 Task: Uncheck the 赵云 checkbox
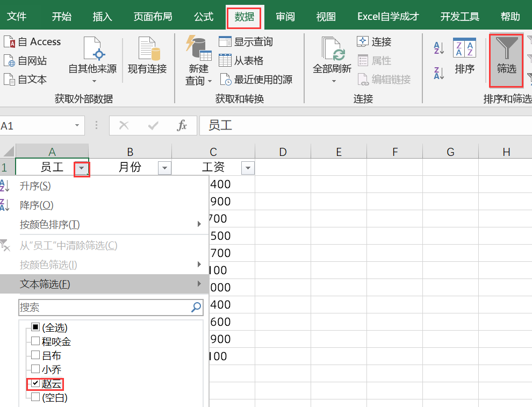click(35, 383)
